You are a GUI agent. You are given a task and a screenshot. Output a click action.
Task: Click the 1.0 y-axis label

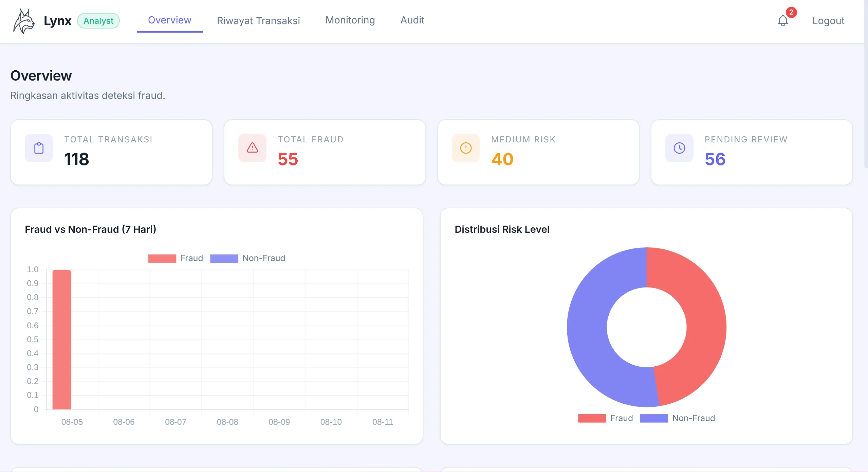[33, 269]
